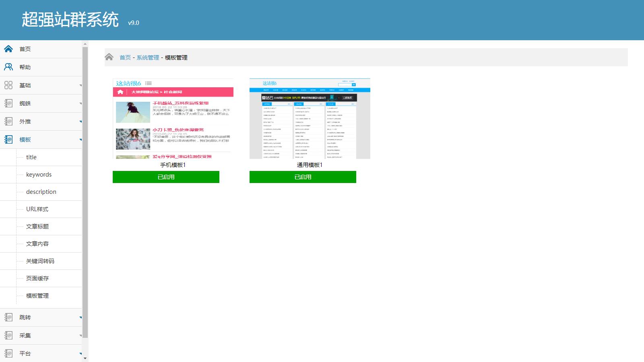Click the home icon beside 首页 in sidebar
Screen dimensions: 644x362
coord(8,49)
